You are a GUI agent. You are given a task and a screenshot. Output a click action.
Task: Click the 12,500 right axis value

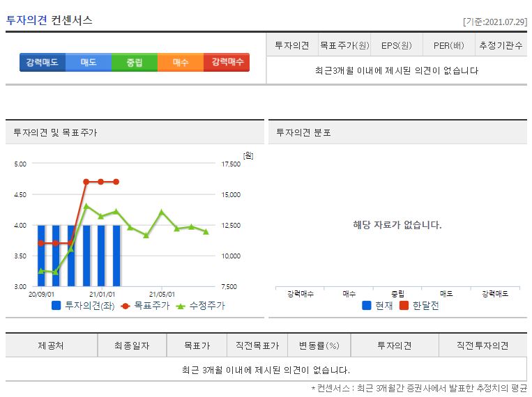(231, 226)
